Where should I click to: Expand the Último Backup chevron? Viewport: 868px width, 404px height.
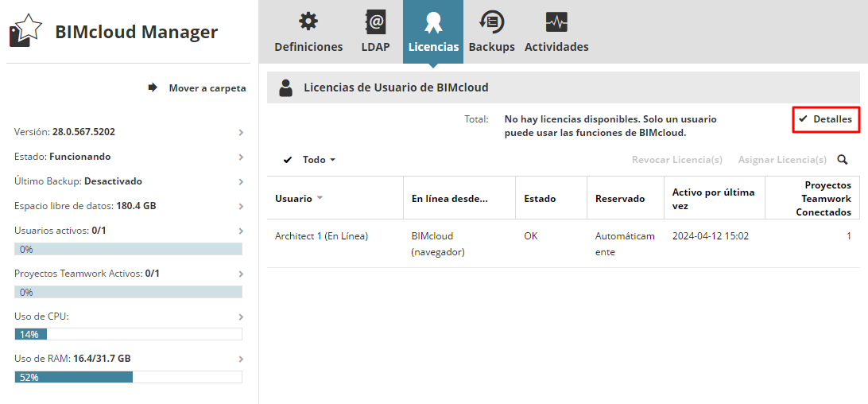(x=241, y=182)
